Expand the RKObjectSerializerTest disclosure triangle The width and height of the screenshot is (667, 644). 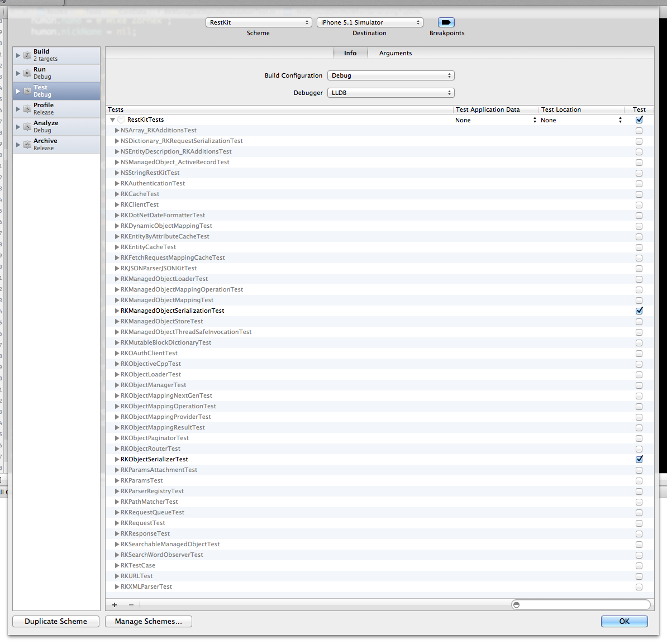[x=117, y=459]
